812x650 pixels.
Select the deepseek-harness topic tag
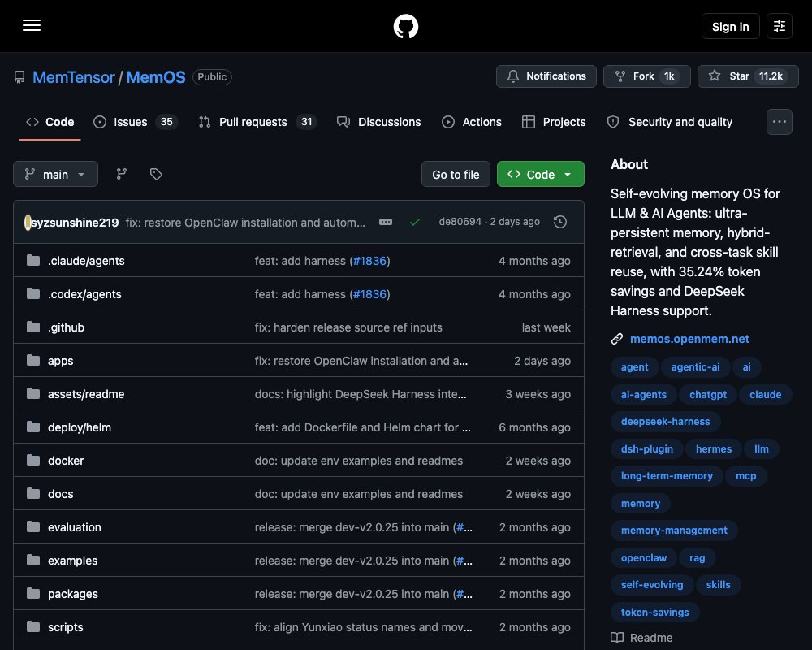coord(665,422)
